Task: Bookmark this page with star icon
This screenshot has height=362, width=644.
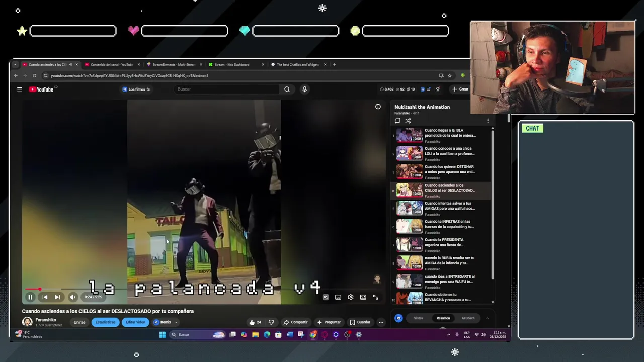Action: pyautogui.click(x=450, y=76)
